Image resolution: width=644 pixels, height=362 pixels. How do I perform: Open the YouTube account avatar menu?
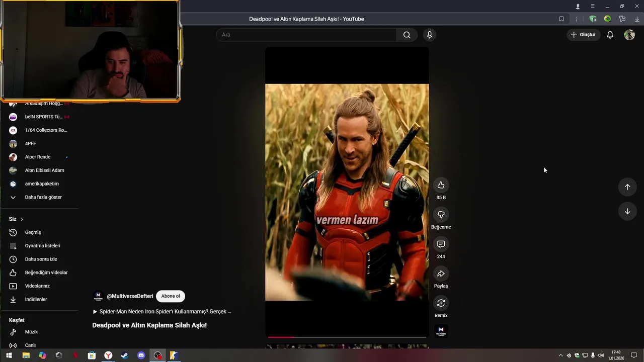[x=629, y=35]
